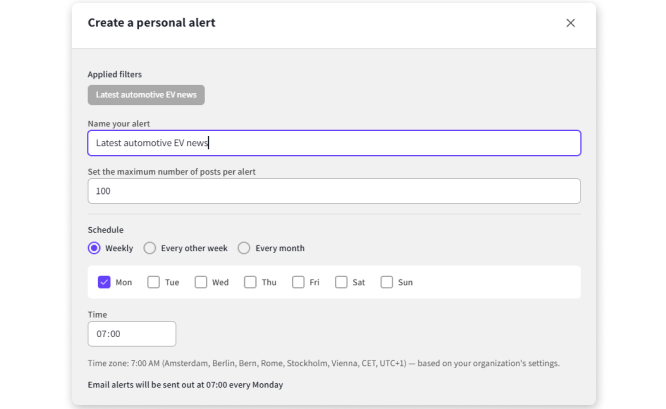Check the Sun checkbox
Viewport: 666px width, 409px height.
pyautogui.click(x=387, y=282)
